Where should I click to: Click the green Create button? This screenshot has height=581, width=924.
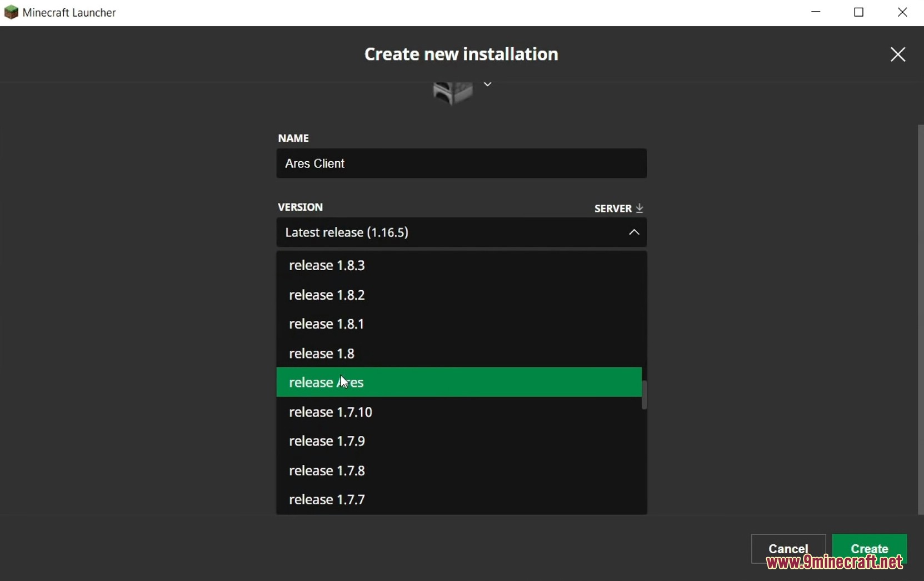tap(870, 549)
